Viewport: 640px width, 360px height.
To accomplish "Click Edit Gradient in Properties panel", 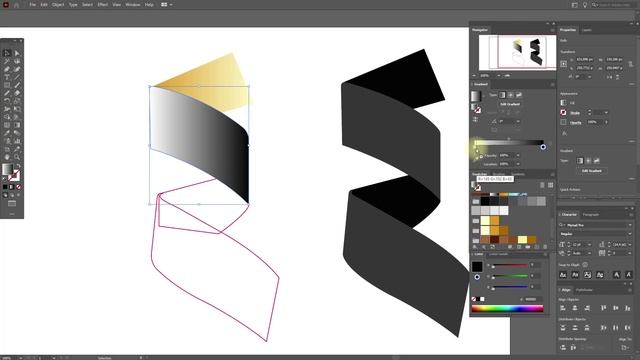I will pyautogui.click(x=591, y=171).
